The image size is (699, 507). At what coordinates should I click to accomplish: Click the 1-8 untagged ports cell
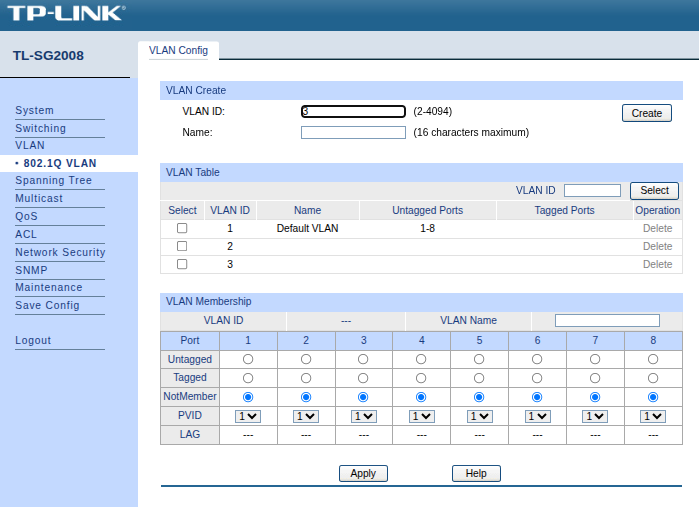[x=428, y=228]
